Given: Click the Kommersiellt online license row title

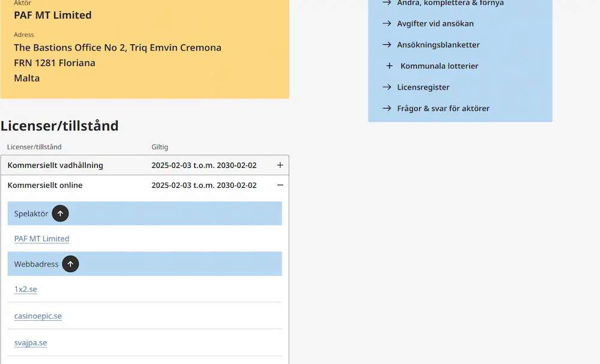Looking at the screenshot, I should [x=45, y=185].
